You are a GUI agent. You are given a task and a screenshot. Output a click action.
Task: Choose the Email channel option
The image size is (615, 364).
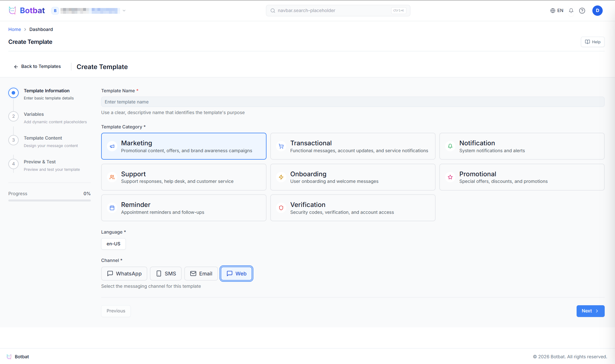tap(201, 273)
